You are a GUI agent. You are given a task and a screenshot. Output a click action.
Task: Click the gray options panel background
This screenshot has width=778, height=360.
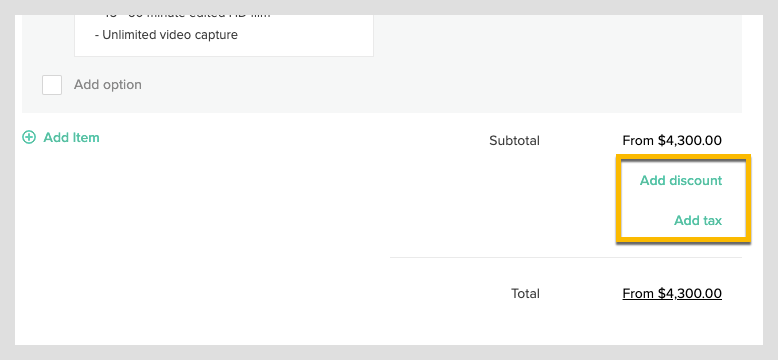tap(546, 64)
